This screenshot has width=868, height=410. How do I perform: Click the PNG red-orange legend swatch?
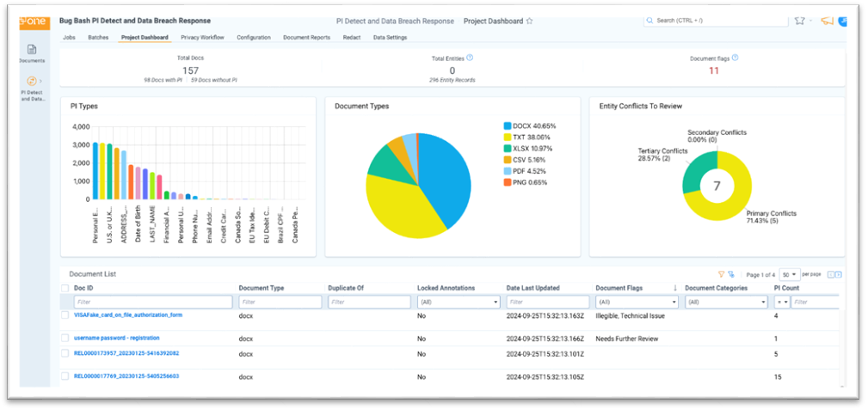[507, 182]
